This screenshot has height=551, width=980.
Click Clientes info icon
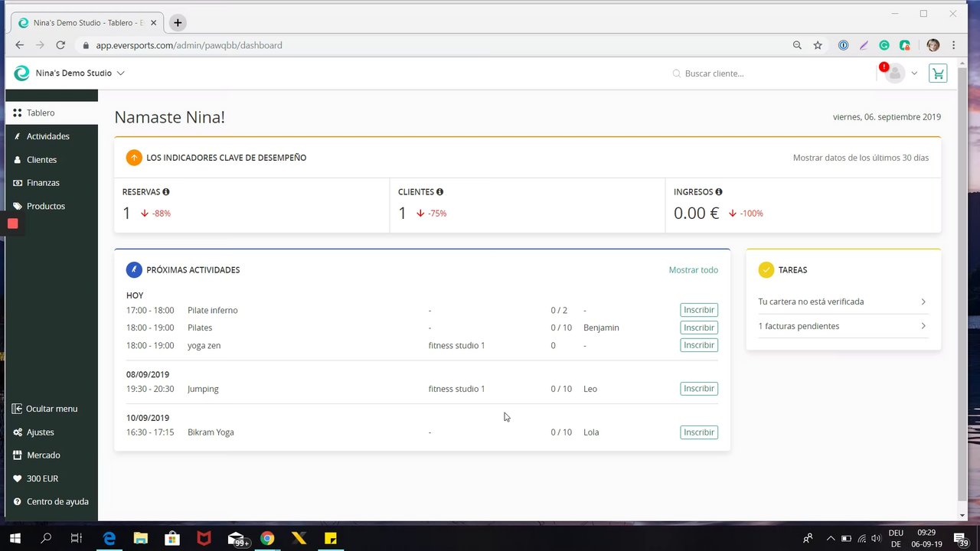click(439, 192)
